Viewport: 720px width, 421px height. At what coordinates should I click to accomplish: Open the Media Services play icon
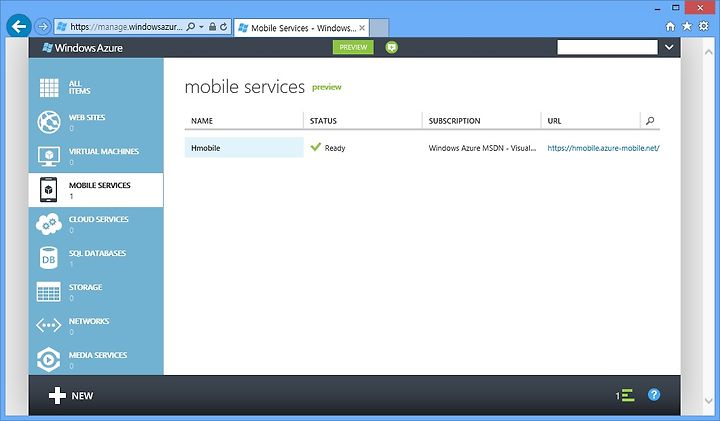(x=49, y=359)
